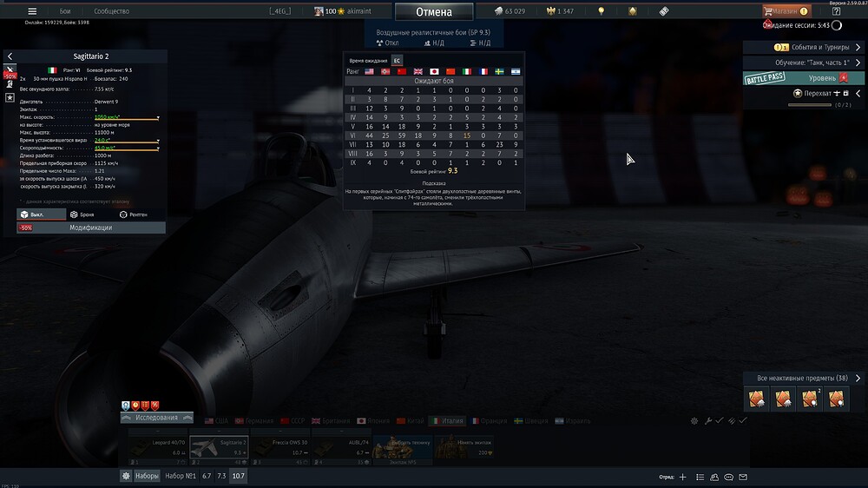Open the golden warbond emblem icon
Viewport: 868px width, 488px height.
[x=632, y=11]
